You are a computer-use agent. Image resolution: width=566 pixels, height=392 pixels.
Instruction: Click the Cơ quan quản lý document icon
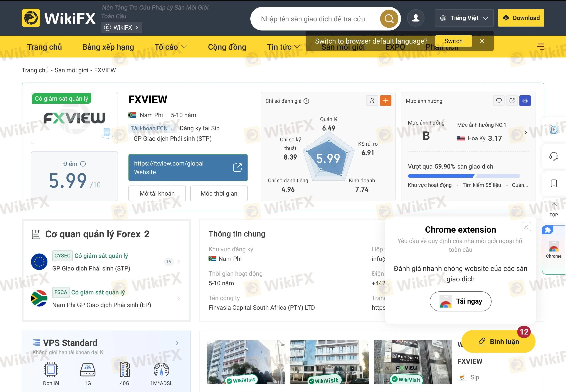click(36, 234)
